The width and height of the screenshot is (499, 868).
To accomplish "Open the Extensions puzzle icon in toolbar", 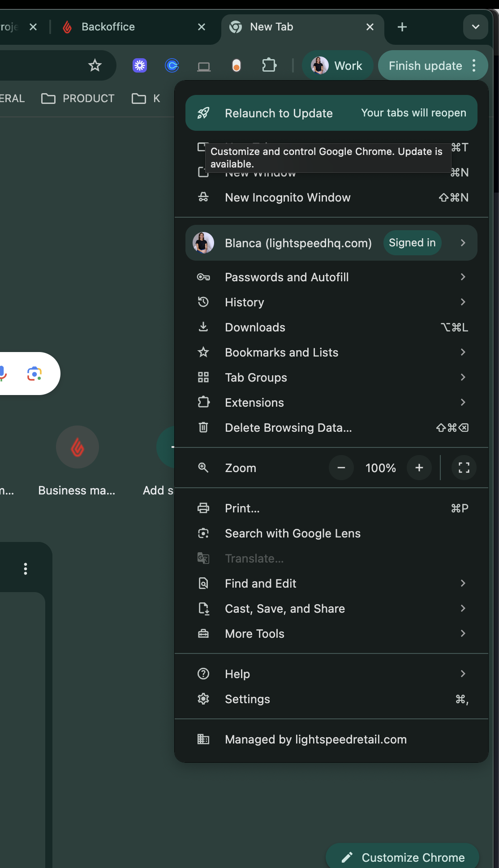I will coord(269,66).
